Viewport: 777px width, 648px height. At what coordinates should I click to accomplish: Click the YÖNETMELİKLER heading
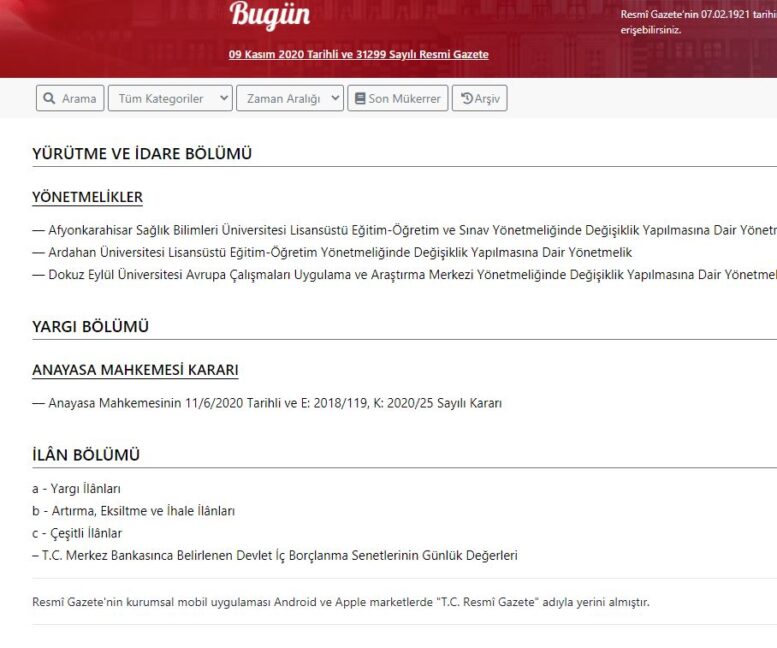pyautogui.click(x=88, y=197)
